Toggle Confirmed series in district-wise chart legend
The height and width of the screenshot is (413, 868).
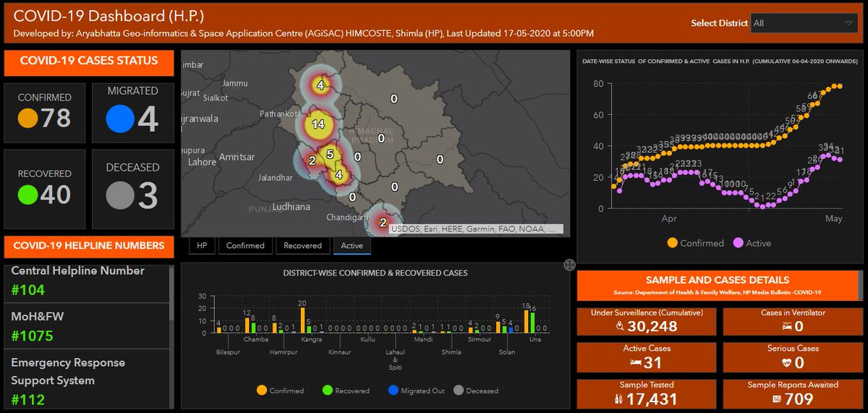pyautogui.click(x=281, y=391)
